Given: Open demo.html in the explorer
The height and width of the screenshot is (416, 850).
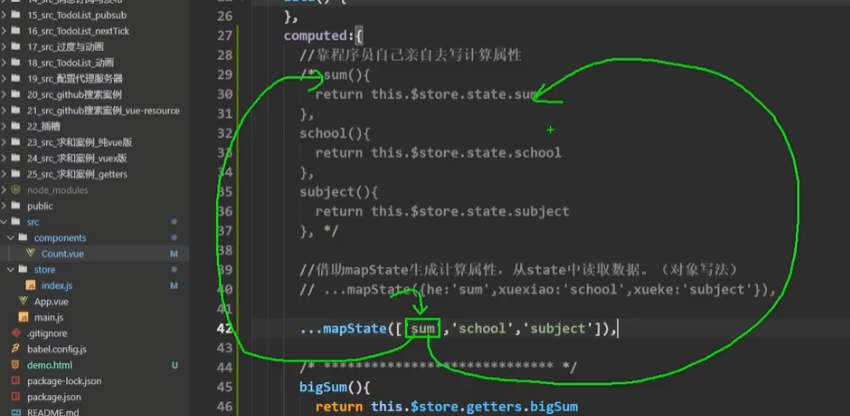Looking at the screenshot, I should (49, 365).
